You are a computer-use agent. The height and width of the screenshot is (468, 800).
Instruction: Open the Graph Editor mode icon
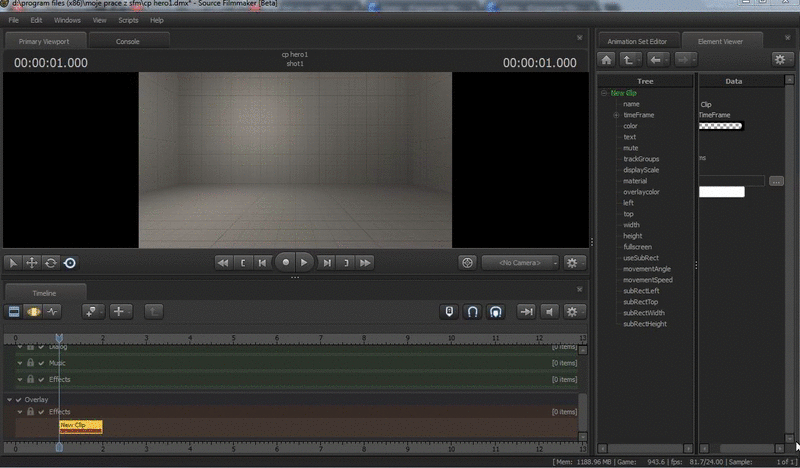click(52, 312)
